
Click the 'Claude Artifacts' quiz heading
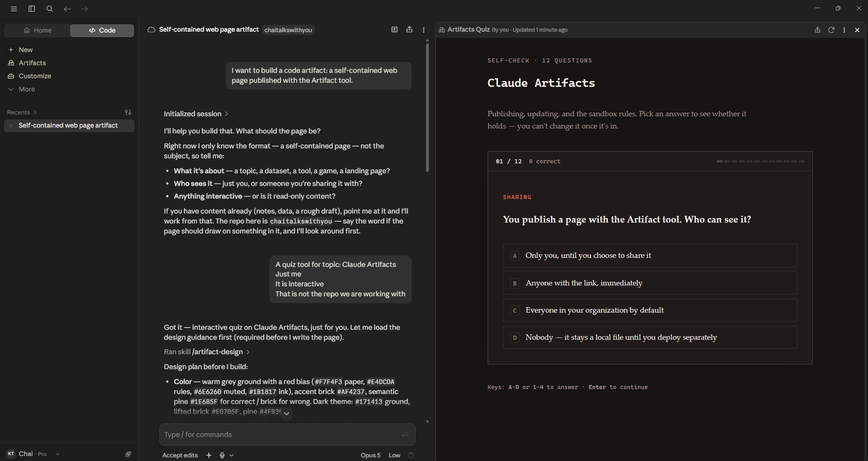click(541, 83)
